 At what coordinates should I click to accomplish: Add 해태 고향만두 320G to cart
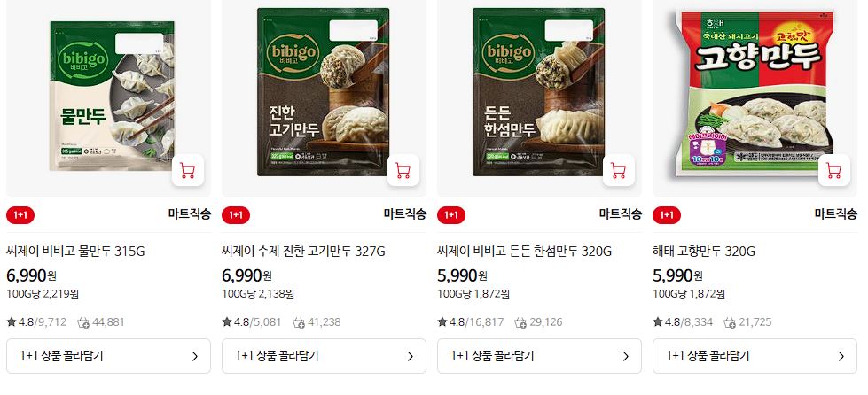point(833,170)
